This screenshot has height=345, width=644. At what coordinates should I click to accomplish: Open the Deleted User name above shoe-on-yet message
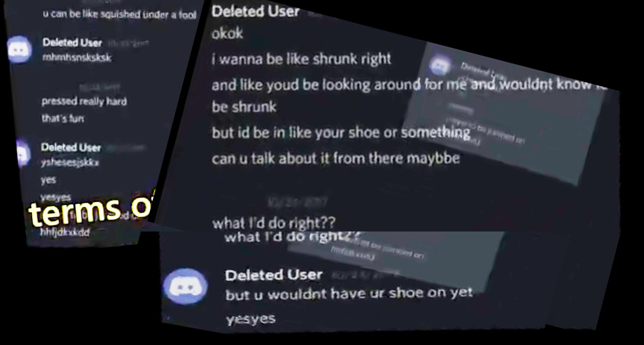(x=273, y=275)
